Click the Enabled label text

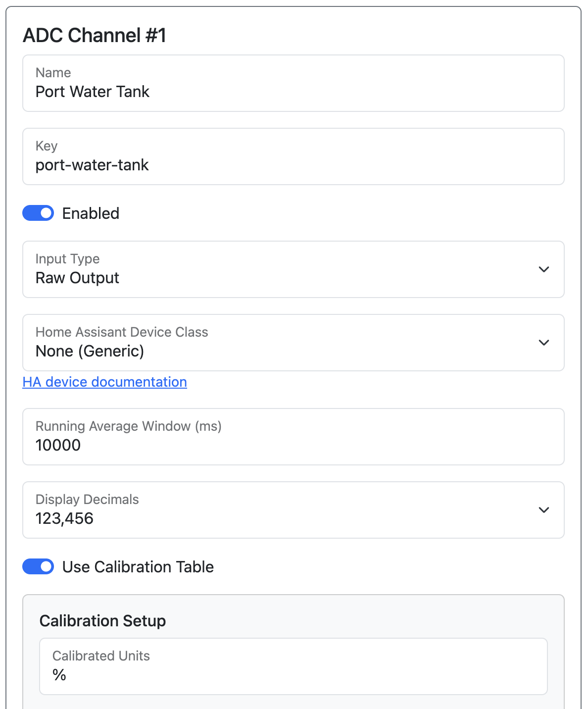pos(91,213)
